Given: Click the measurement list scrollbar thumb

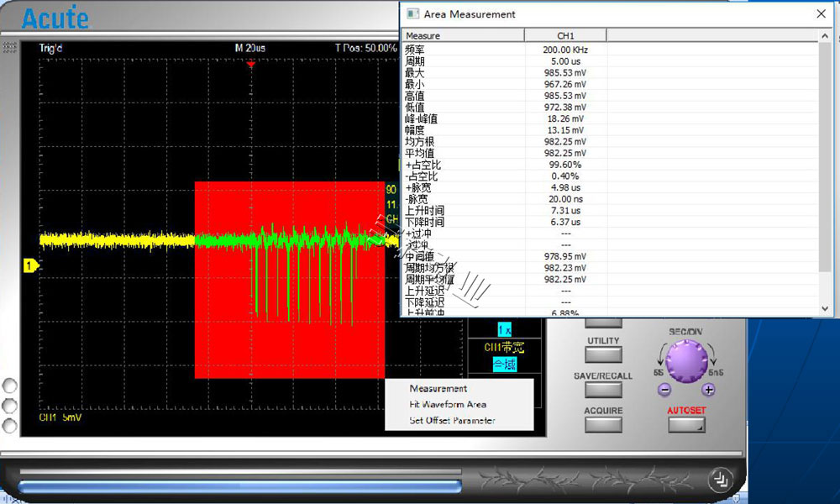Looking at the screenshot, I should click(825, 156).
